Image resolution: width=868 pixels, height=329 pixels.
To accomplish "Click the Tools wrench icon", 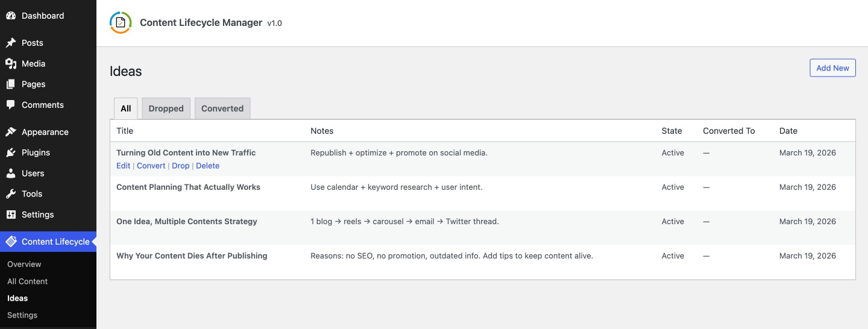I will click(11, 194).
